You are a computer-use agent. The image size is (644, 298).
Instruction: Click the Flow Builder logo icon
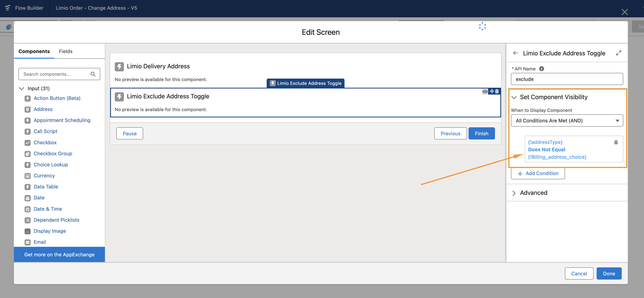8,8
